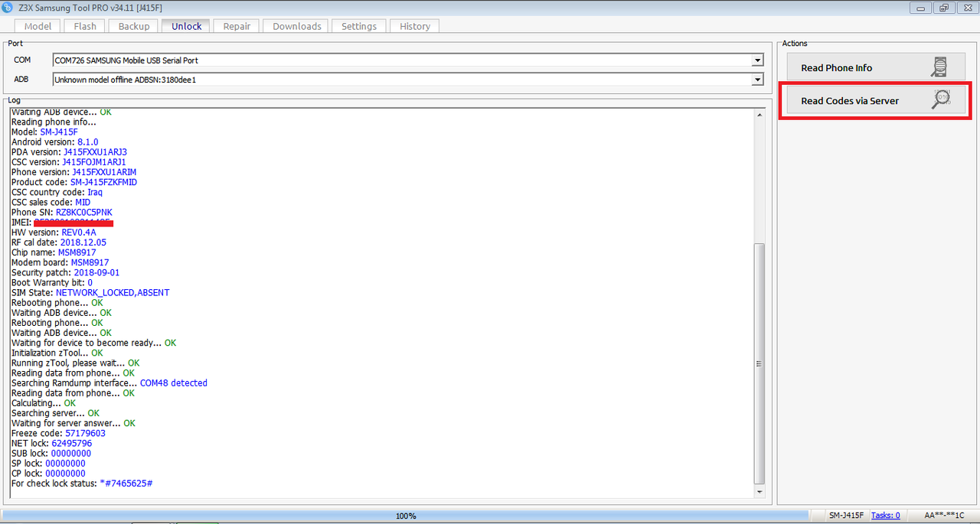The width and height of the screenshot is (980, 524).
Task: Click the Freeze code value 57179603
Action: 85,433
